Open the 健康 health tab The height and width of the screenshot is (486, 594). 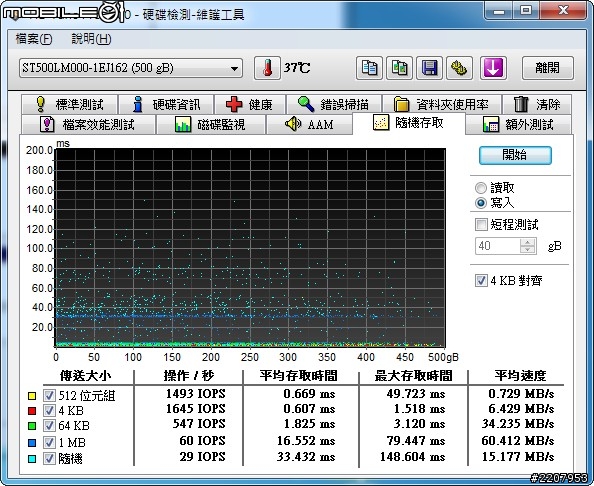point(250,104)
